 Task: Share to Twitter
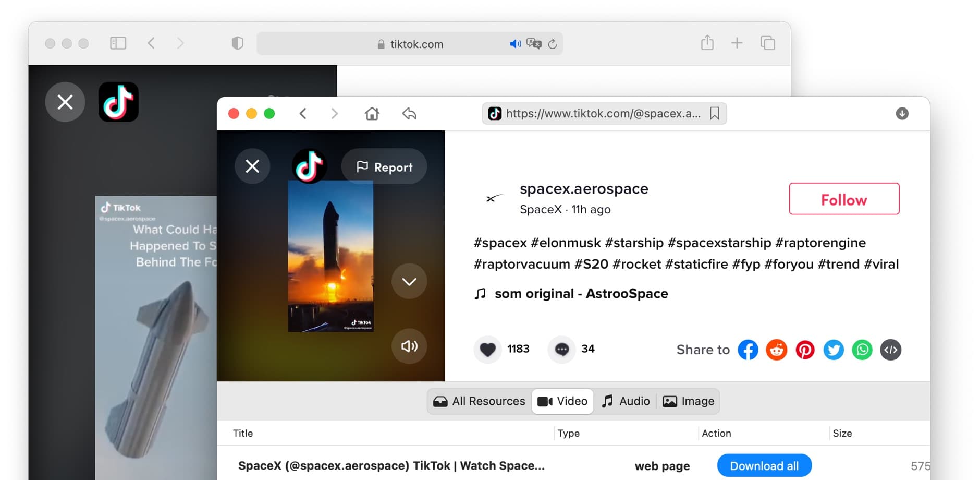(834, 350)
